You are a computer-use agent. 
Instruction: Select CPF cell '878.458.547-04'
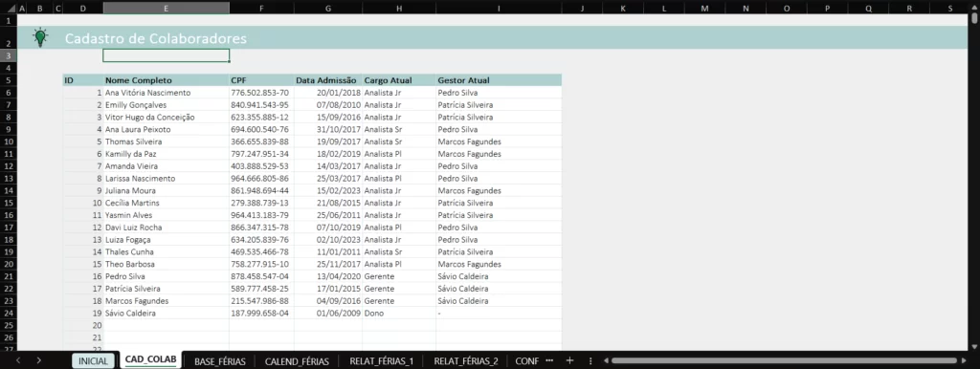261,276
